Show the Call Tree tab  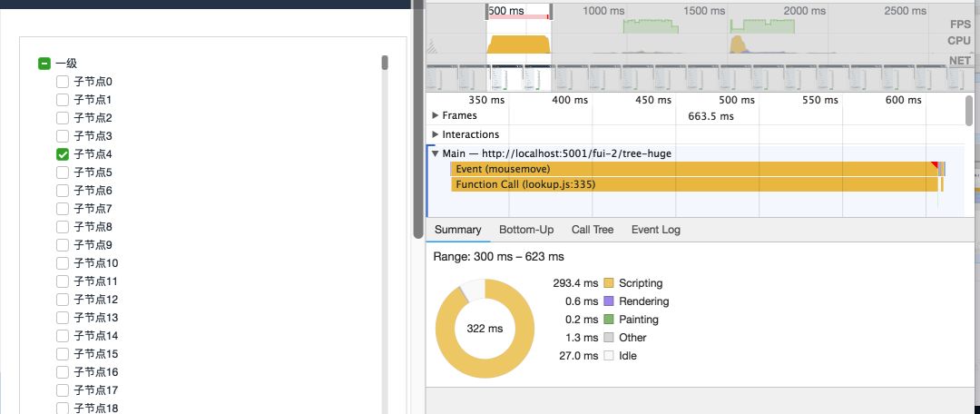click(x=593, y=230)
